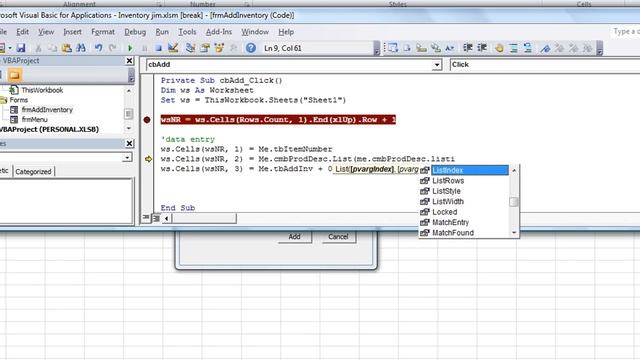Click Add button on the userform behind
640x360 pixels.
click(295, 236)
